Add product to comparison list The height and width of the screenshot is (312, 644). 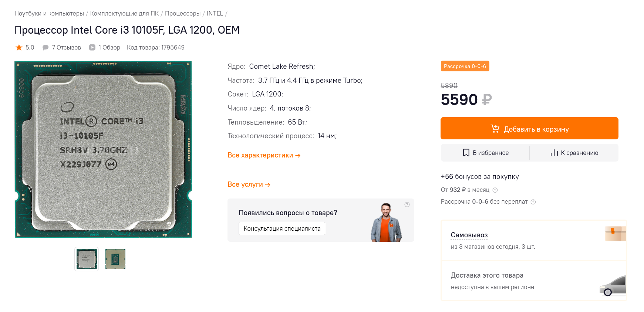point(574,153)
